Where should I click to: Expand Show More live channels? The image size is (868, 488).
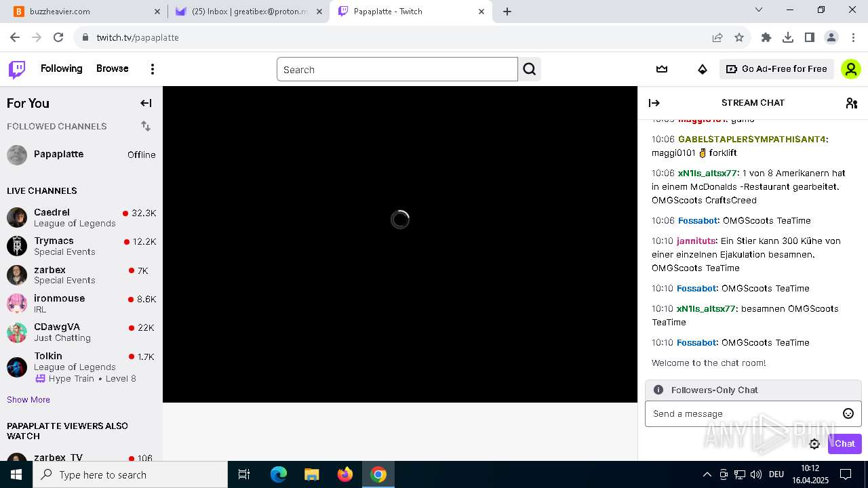tap(28, 399)
